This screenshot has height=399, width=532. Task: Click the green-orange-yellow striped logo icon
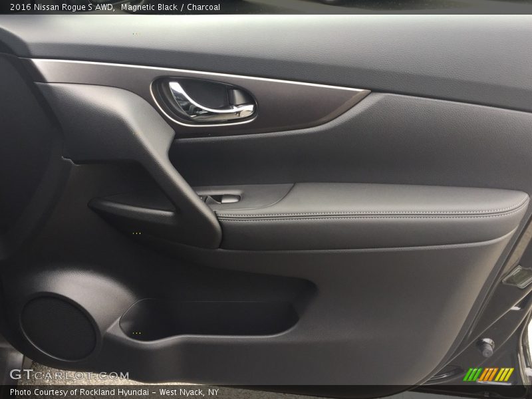[x=489, y=374]
